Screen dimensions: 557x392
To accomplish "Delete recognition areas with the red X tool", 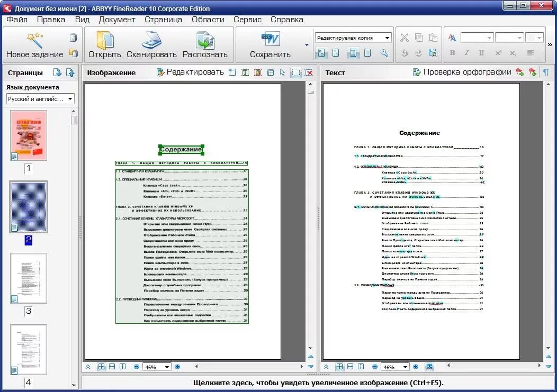I will [308, 72].
